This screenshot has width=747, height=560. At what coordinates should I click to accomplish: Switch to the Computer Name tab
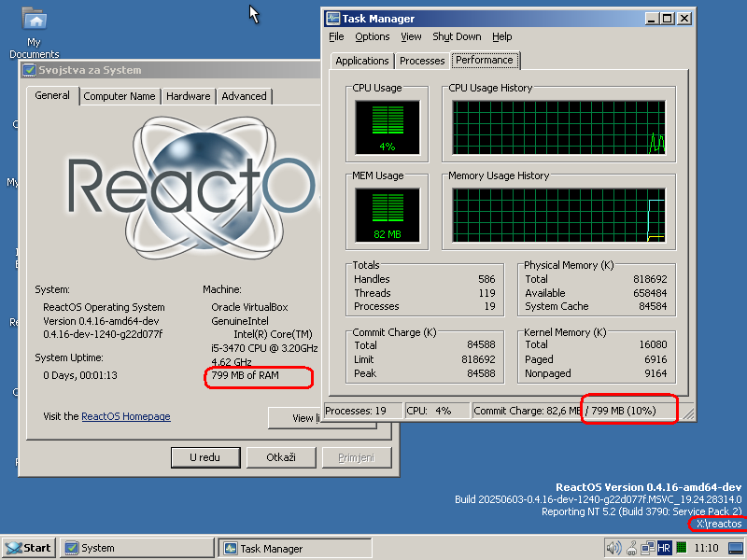120,96
